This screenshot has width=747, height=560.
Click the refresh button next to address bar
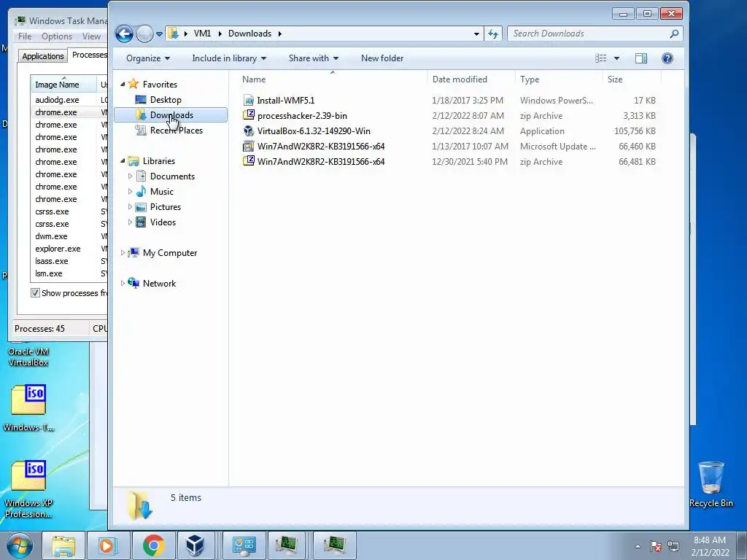click(x=493, y=34)
